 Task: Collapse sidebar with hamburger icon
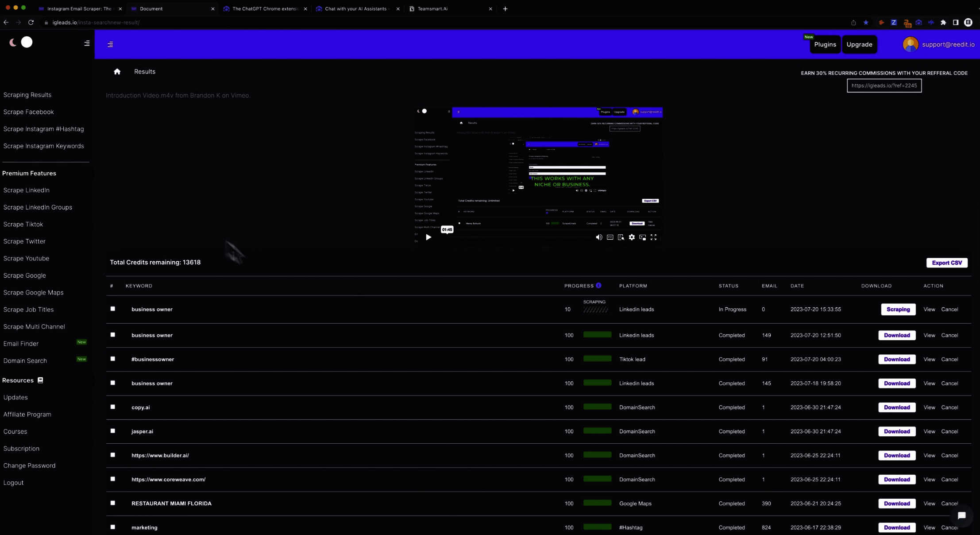pyautogui.click(x=87, y=43)
